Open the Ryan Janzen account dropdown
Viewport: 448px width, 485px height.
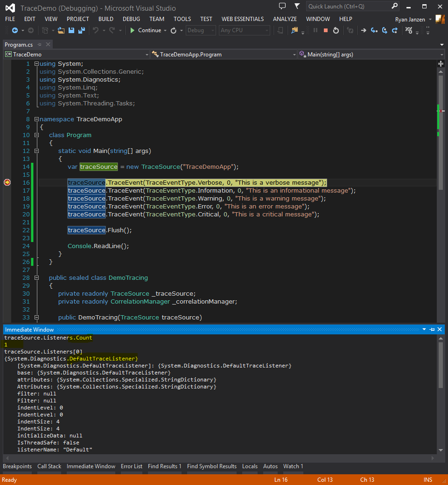pyautogui.click(x=430, y=20)
